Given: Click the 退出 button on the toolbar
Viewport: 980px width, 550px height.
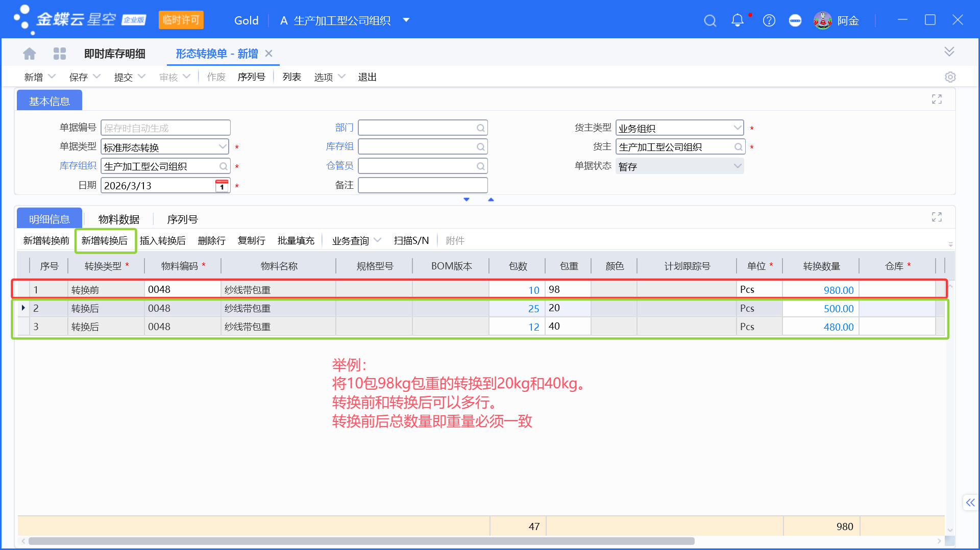Looking at the screenshot, I should tap(367, 77).
